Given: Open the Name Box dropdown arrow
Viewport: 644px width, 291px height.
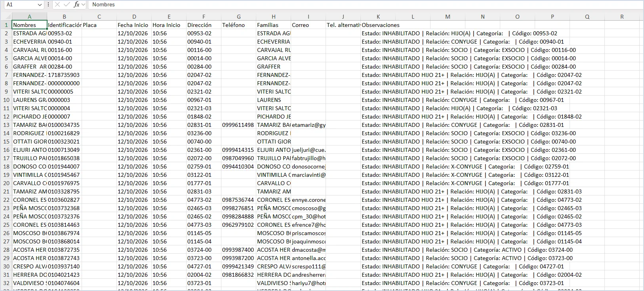Looking at the screenshot, I should [x=40, y=5].
